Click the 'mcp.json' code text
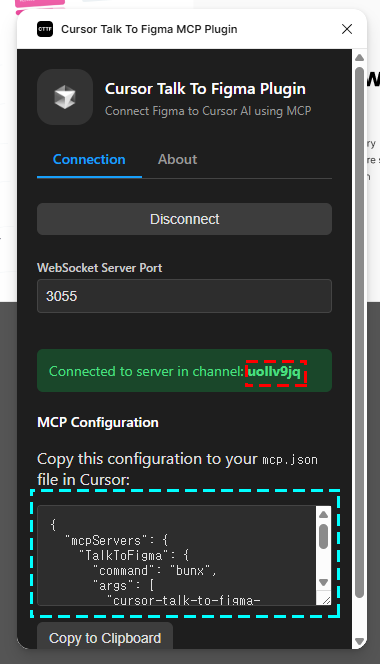This screenshot has height=664, width=380. [x=290, y=459]
